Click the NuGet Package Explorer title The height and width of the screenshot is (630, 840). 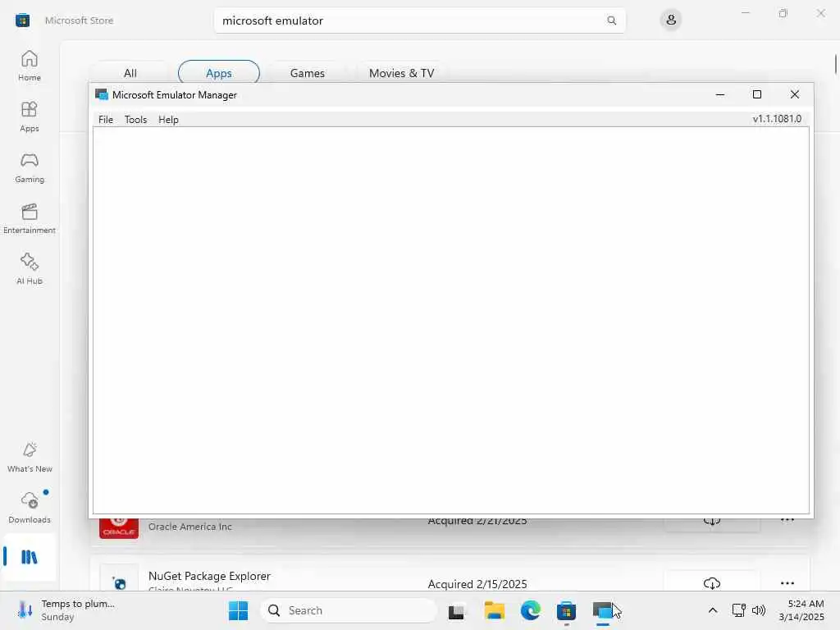tap(209, 576)
